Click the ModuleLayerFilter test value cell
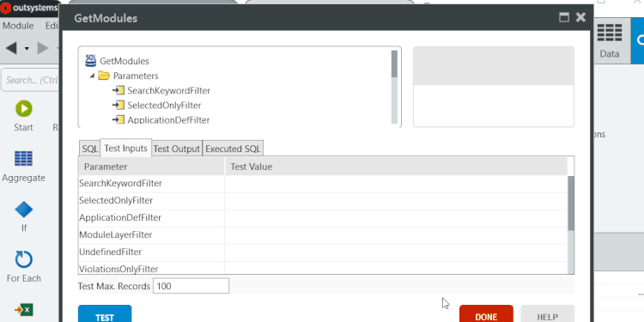Viewport: 644px width, 322px height. tap(396, 235)
